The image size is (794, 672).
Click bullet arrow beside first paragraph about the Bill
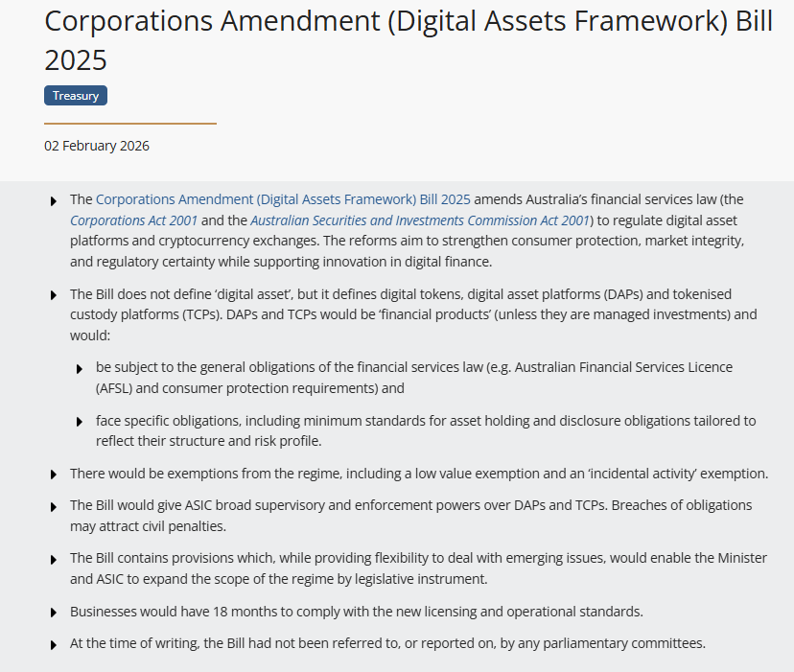click(53, 200)
